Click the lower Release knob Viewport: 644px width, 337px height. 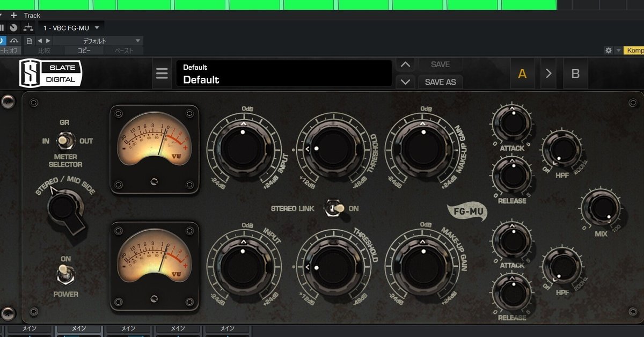[x=512, y=292]
